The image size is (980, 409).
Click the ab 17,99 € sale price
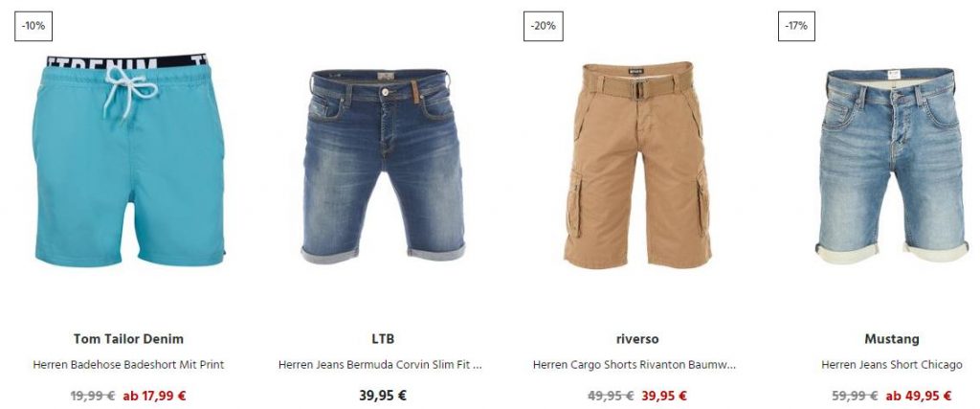[154, 396]
